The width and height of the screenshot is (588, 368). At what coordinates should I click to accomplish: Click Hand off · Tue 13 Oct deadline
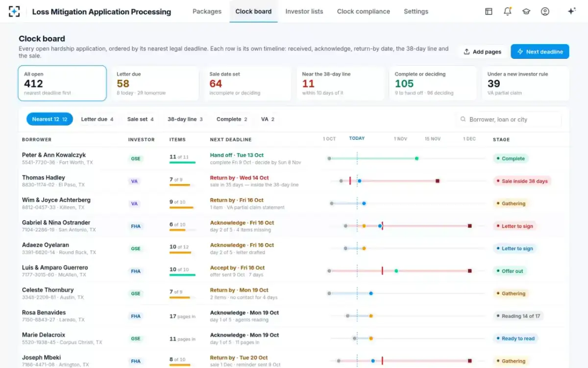click(x=237, y=155)
